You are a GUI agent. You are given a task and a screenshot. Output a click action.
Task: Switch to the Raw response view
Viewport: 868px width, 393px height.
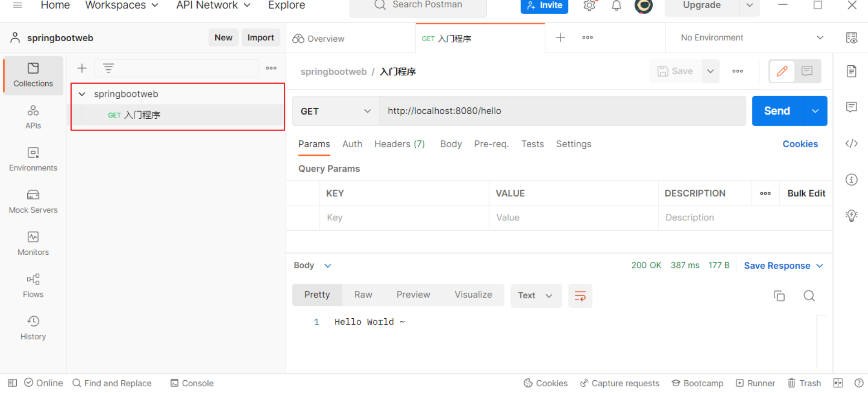tap(363, 295)
